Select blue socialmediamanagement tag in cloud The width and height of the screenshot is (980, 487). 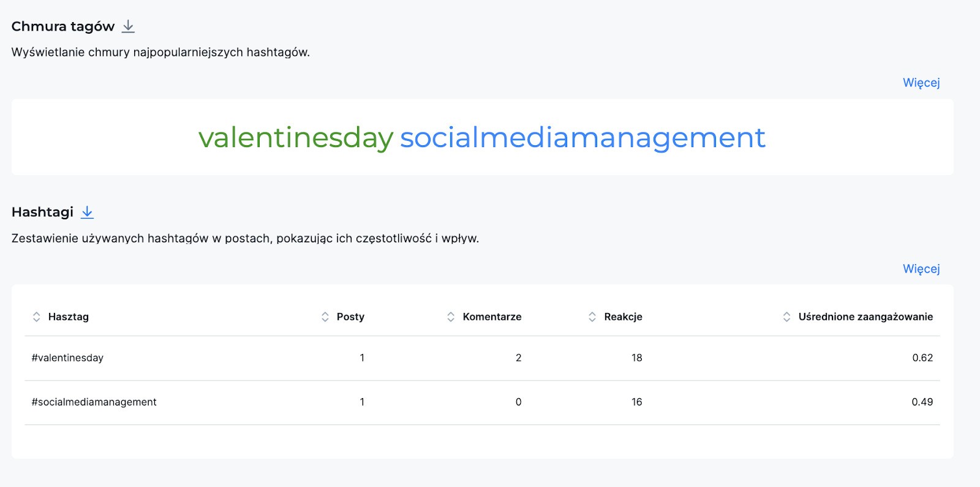click(582, 138)
